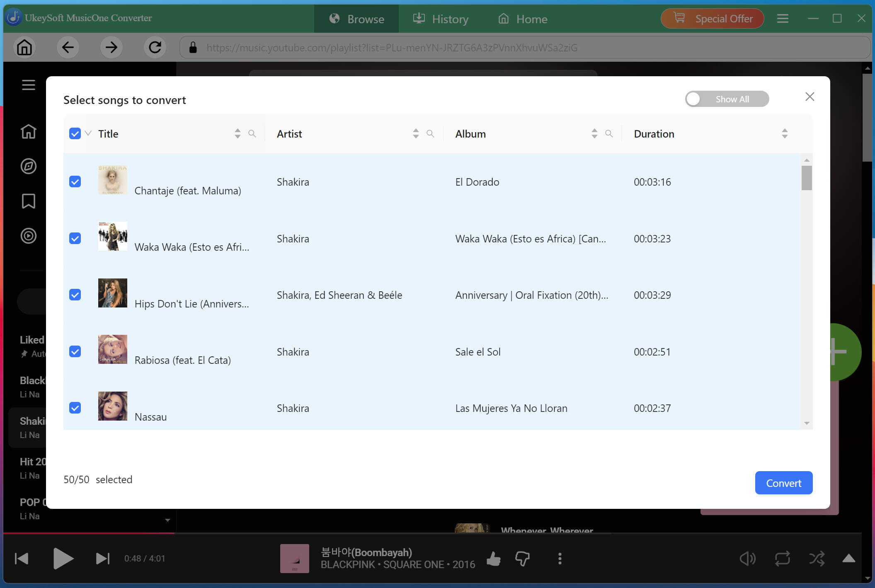Toggle the select-all checkbox in header
The image size is (875, 588).
tap(75, 133)
